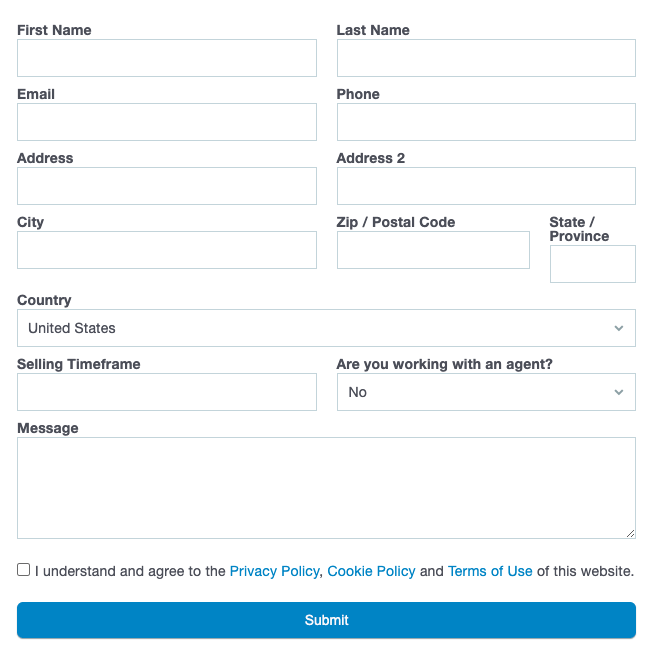Click the Country dropdown chevron arrow
Screen dimensions: 653x656
click(x=619, y=328)
